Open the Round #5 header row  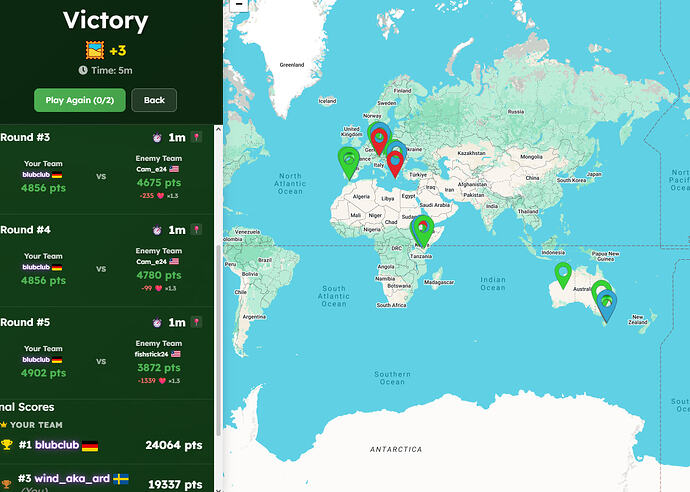[x=101, y=322]
